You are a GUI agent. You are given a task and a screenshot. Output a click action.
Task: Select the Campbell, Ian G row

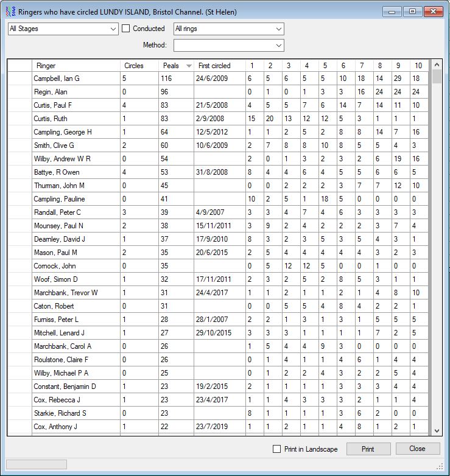[76, 79]
